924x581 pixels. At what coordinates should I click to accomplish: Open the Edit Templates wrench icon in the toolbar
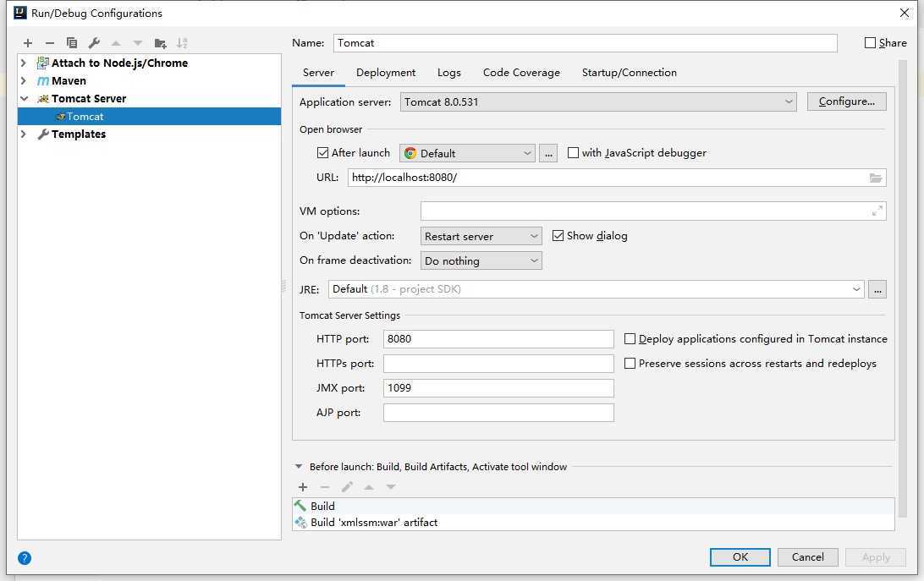click(x=94, y=43)
